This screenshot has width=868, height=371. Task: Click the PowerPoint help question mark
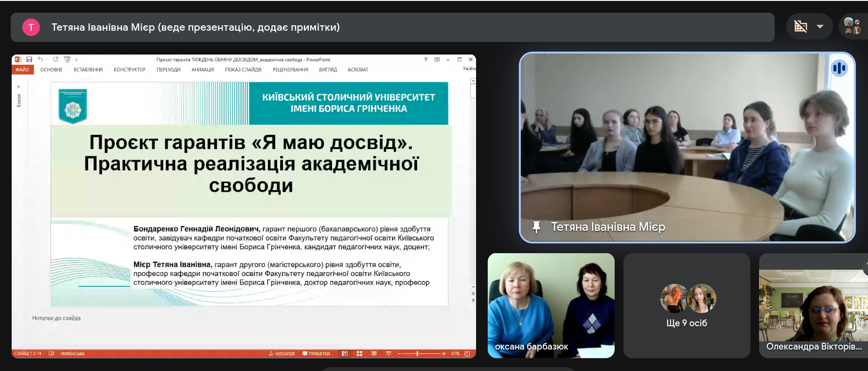pyautogui.click(x=426, y=59)
